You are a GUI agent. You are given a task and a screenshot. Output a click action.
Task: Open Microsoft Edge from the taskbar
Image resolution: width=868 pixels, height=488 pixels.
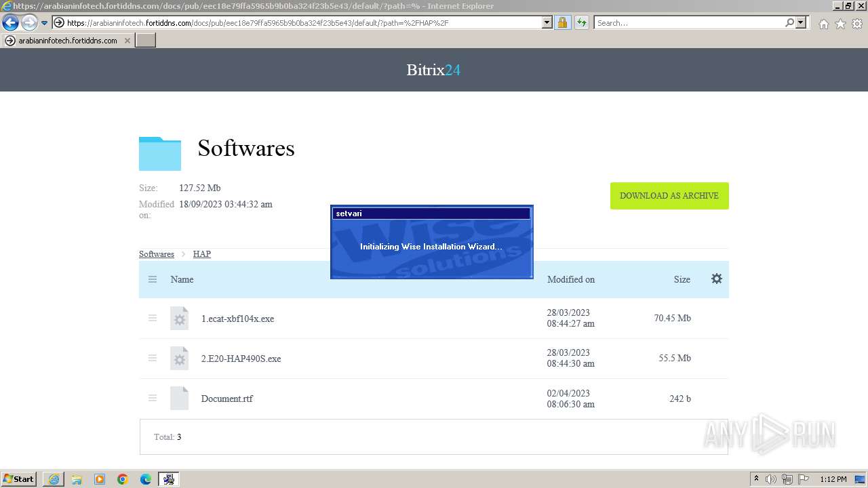(x=146, y=479)
